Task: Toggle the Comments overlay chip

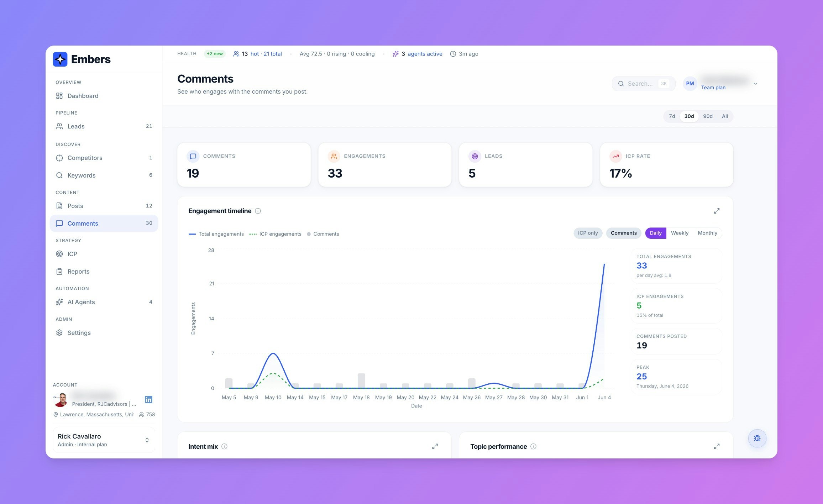Action: (624, 233)
